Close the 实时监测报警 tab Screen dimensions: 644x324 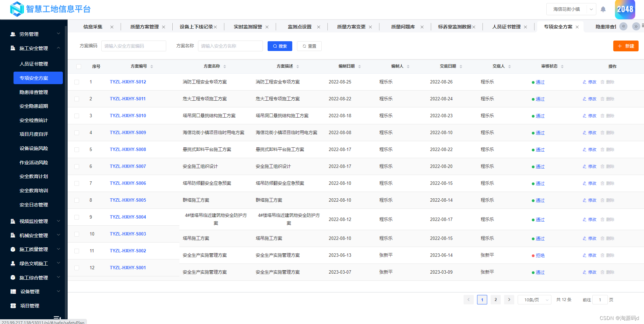coord(267,27)
